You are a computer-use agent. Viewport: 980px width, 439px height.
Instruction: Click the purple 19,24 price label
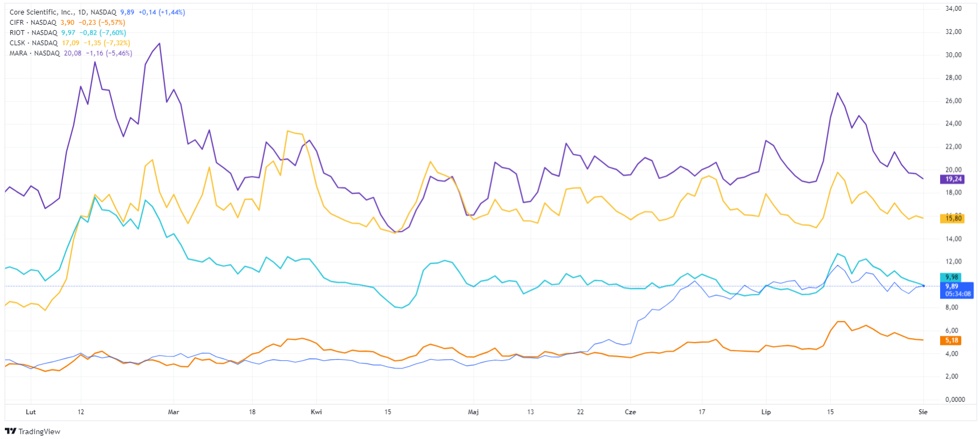(953, 179)
